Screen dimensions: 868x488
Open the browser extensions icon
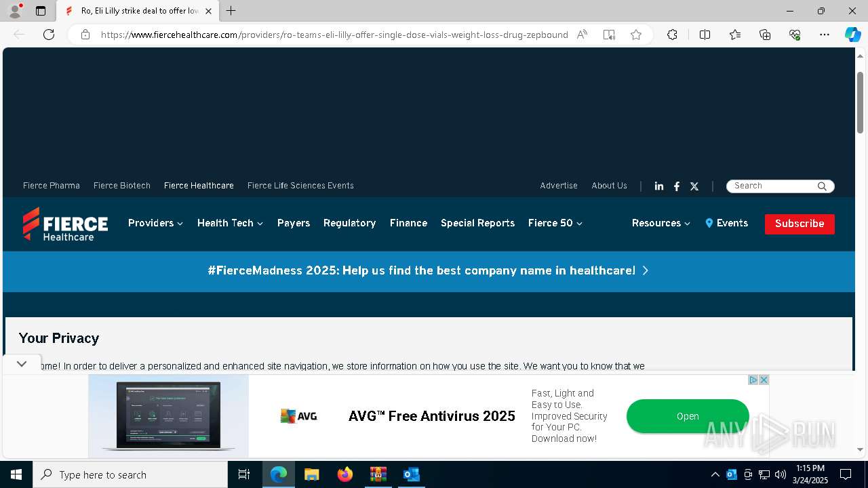tap(672, 35)
